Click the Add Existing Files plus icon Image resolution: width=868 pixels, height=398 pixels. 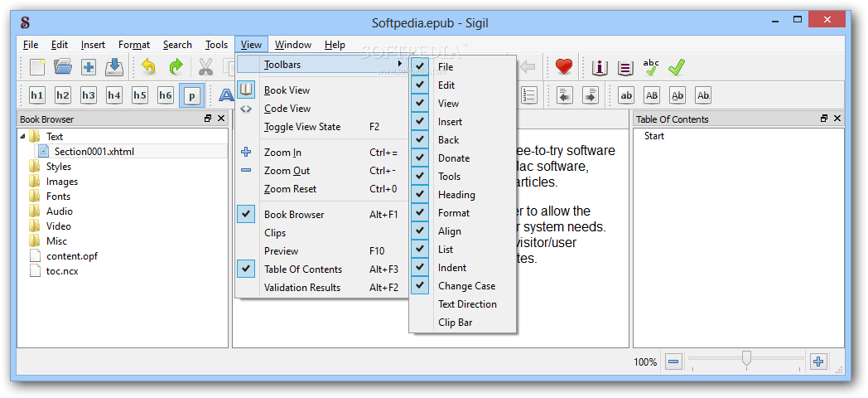(89, 67)
